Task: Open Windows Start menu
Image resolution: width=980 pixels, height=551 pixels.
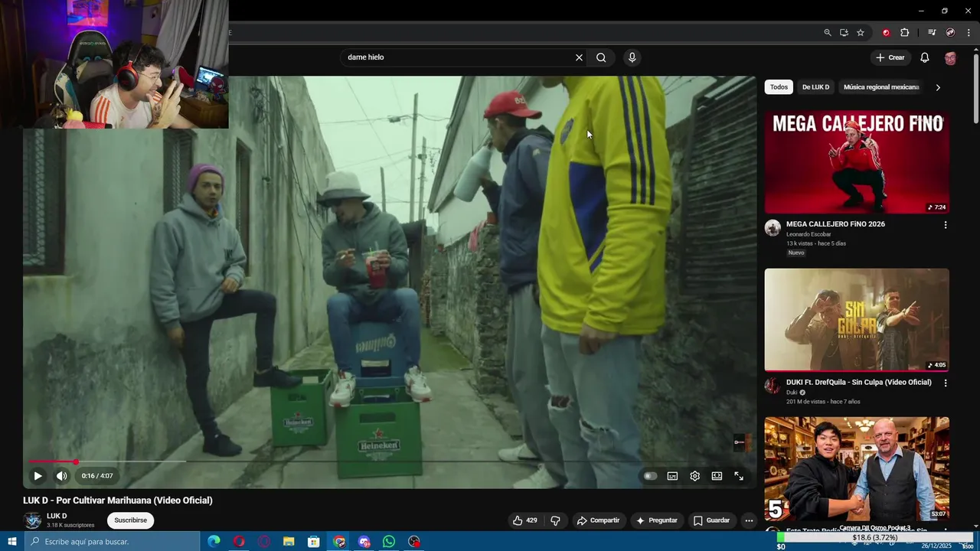Action: coord(12,542)
